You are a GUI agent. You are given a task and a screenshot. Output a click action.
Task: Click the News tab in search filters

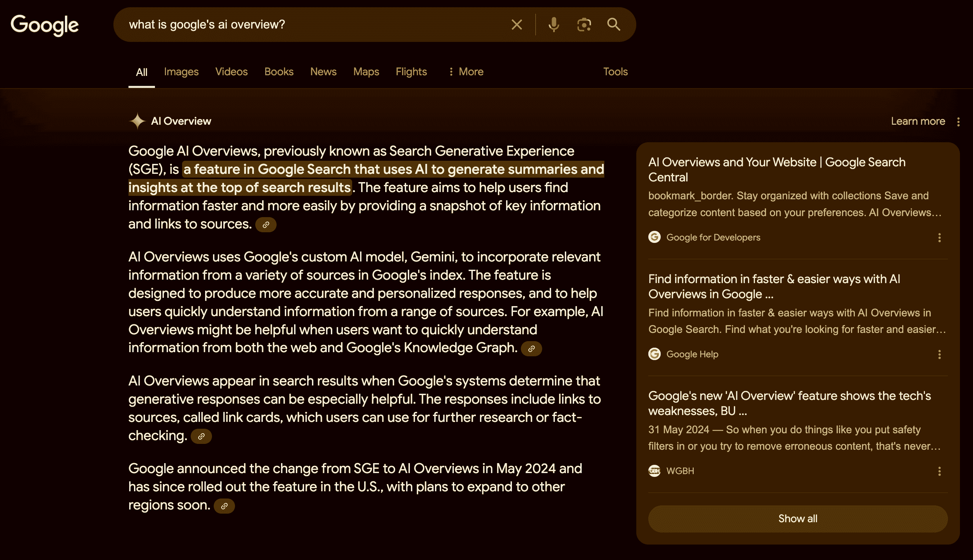click(323, 71)
